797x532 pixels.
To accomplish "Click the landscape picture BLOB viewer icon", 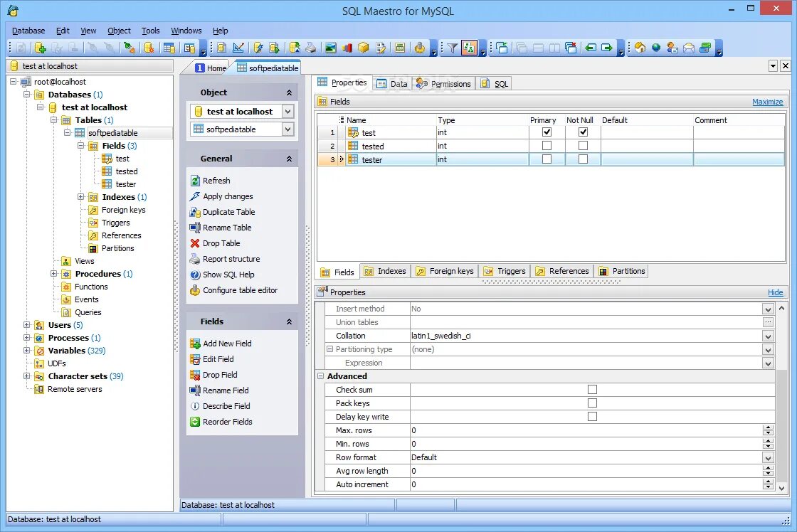I will pos(331,48).
